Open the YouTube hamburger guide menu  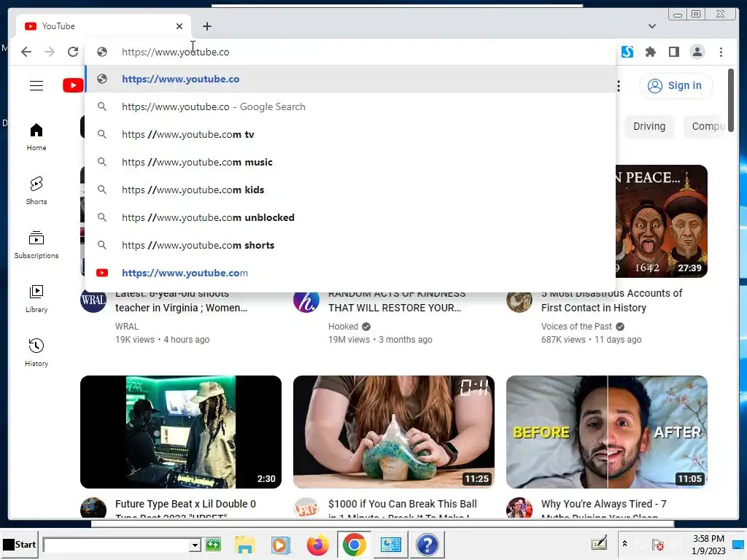pos(36,86)
